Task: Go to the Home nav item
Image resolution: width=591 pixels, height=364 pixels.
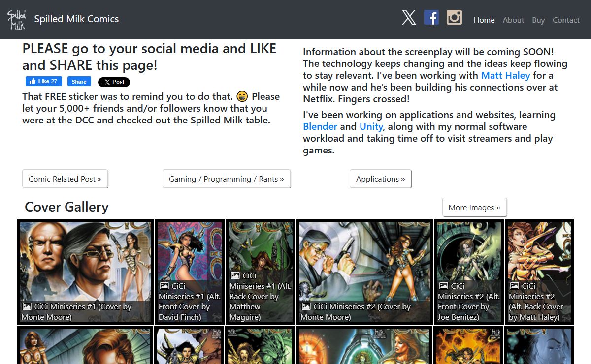Action: pyautogui.click(x=484, y=20)
